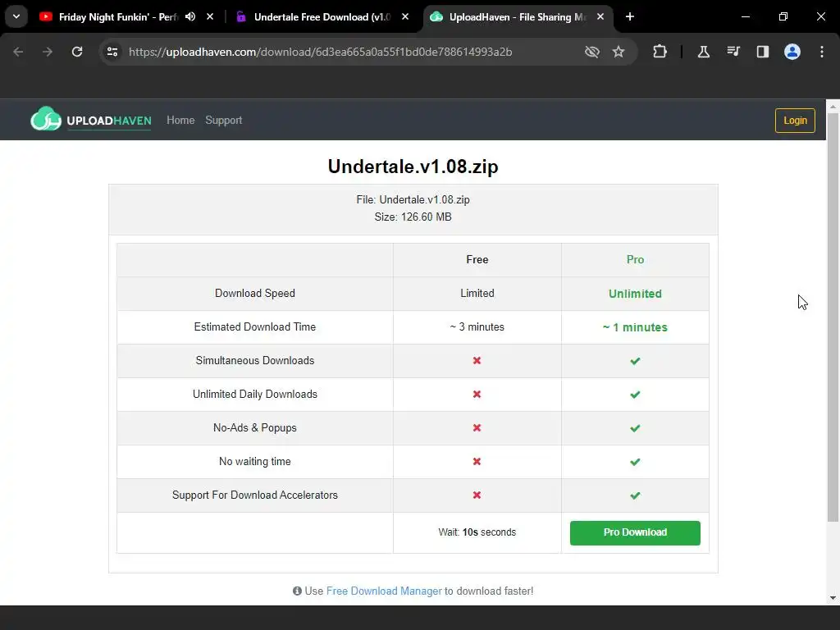The width and height of the screenshot is (840, 630).
Task: Minimize the browser window
Action: point(745,17)
